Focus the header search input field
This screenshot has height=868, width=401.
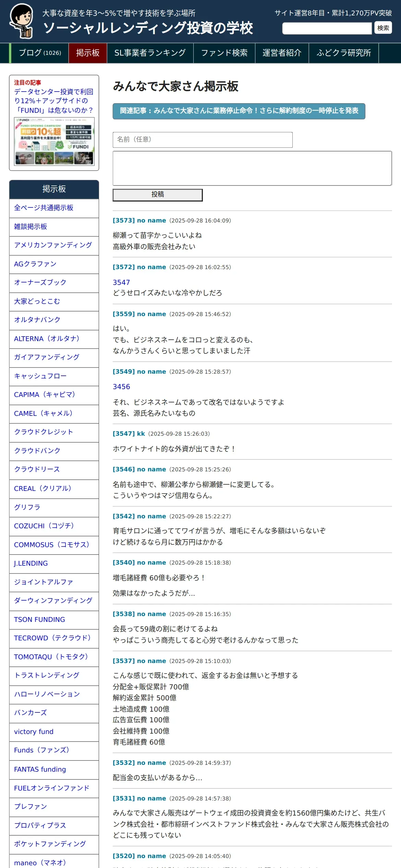(327, 28)
